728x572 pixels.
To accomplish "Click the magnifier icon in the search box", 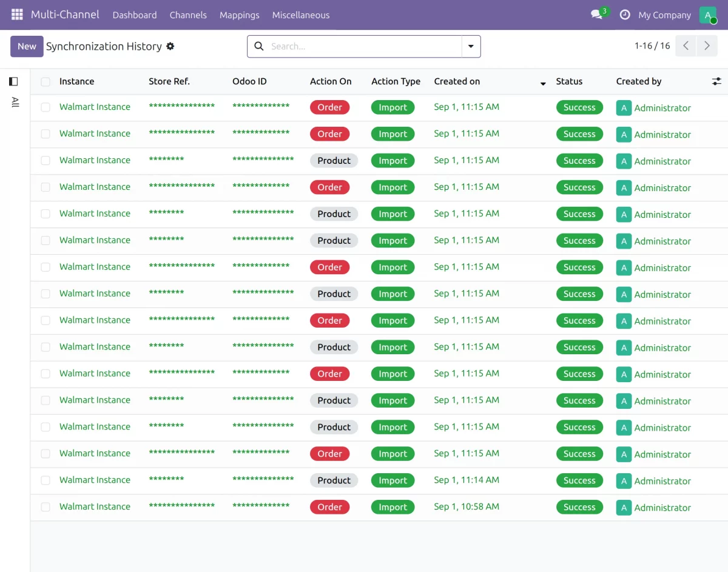I will tap(259, 46).
